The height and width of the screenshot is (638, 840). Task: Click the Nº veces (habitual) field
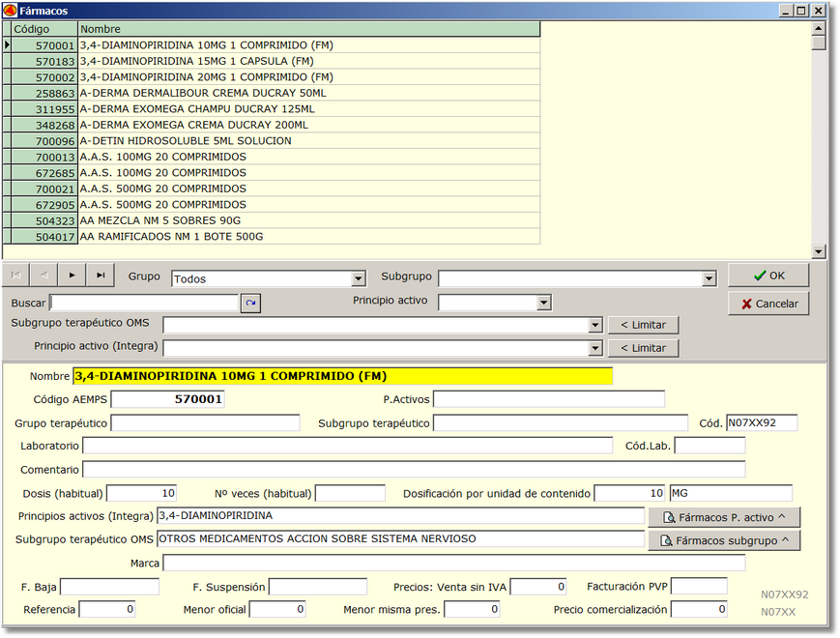(350, 493)
